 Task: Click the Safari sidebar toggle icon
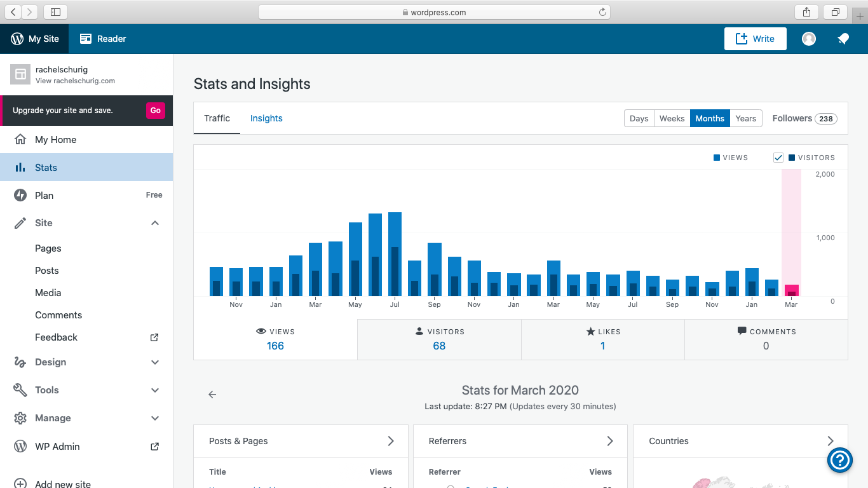coord(55,12)
